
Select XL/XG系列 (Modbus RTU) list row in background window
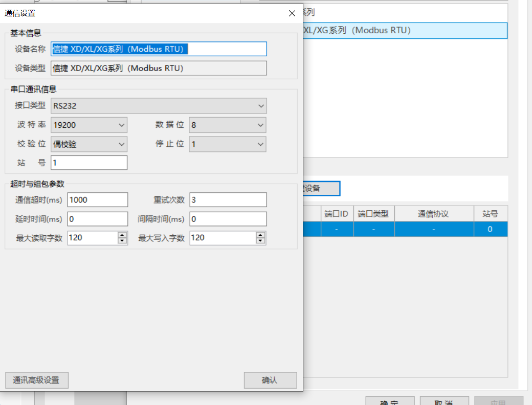405,31
